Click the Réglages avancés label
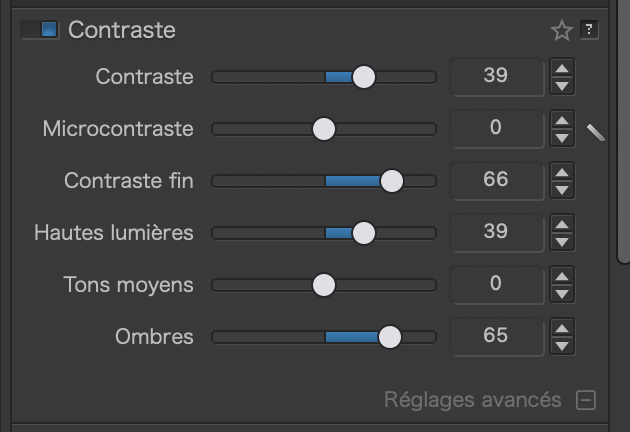The width and height of the screenshot is (630, 432). click(473, 400)
